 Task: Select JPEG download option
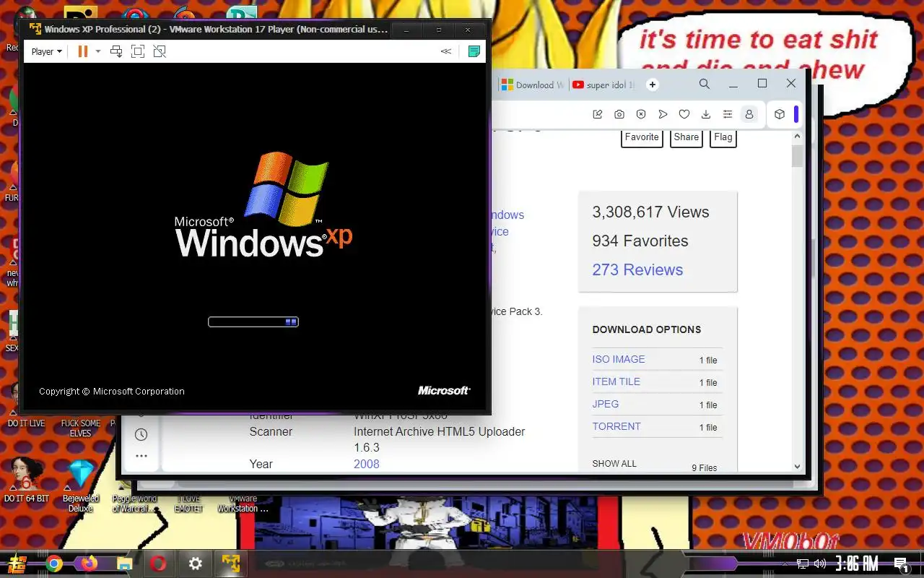click(606, 404)
